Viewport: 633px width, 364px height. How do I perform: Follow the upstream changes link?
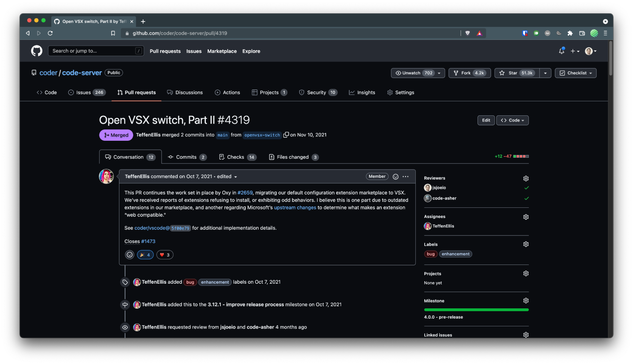(x=295, y=207)
